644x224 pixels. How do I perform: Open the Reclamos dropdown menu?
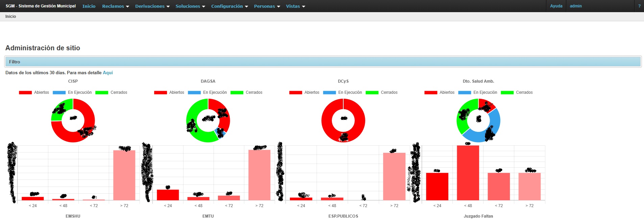click(x=116, y=6)
